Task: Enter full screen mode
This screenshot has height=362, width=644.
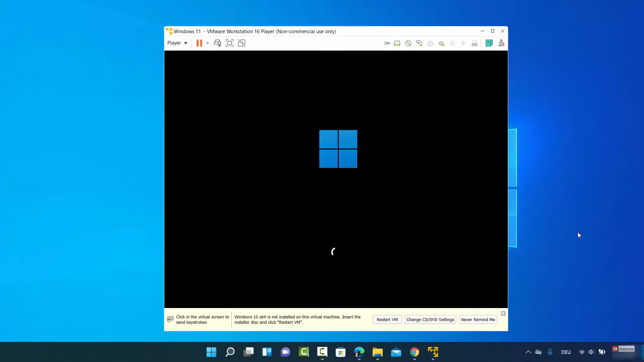Action: [229, 43]
